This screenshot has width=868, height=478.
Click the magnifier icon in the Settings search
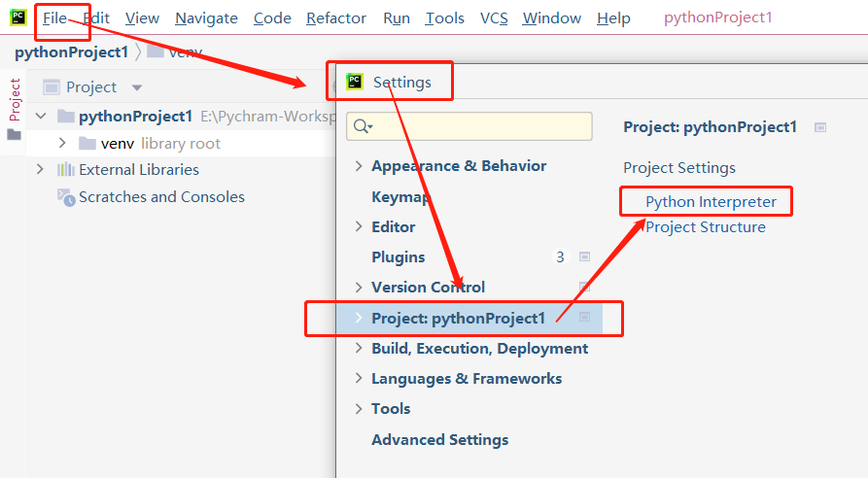pos(363,126)
